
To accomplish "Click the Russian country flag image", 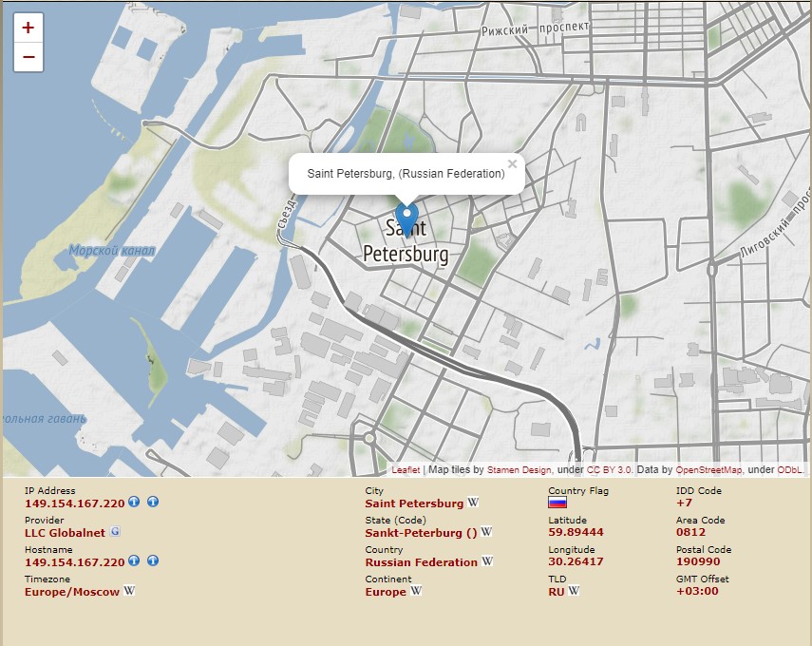I will click(x=557, y=503).
